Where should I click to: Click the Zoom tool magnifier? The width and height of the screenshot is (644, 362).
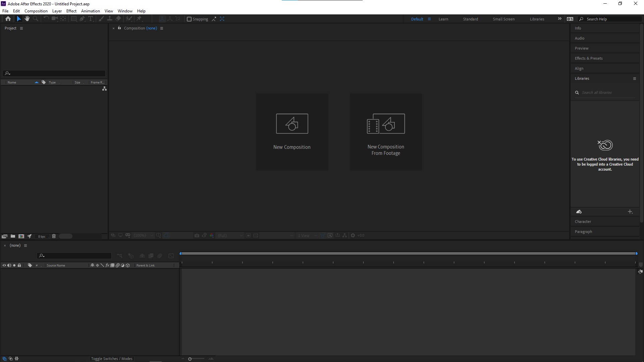pos(36,19)
